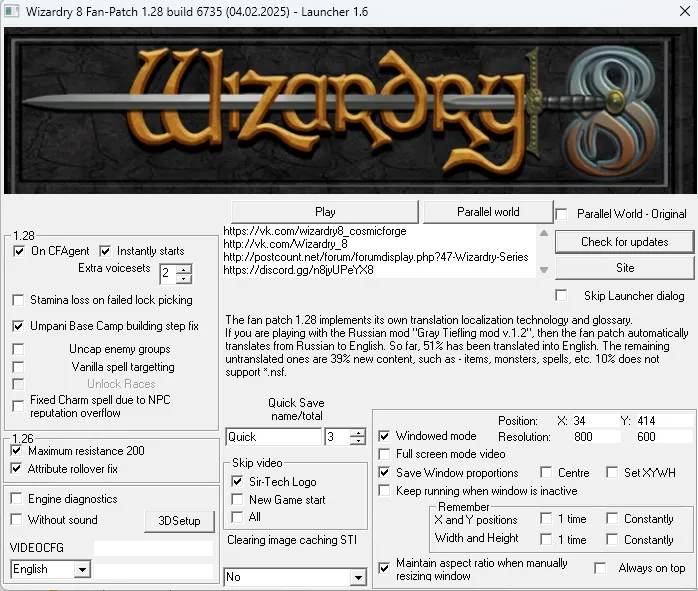Disable Windowed mode checkbox
The width and height of the screenshot is (698, 591).
pos(384,436)
